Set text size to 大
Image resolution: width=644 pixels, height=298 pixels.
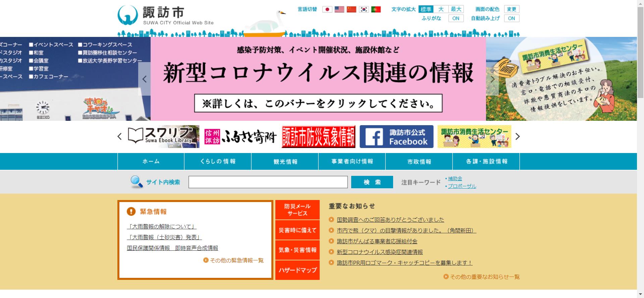[x=441, y=9]
